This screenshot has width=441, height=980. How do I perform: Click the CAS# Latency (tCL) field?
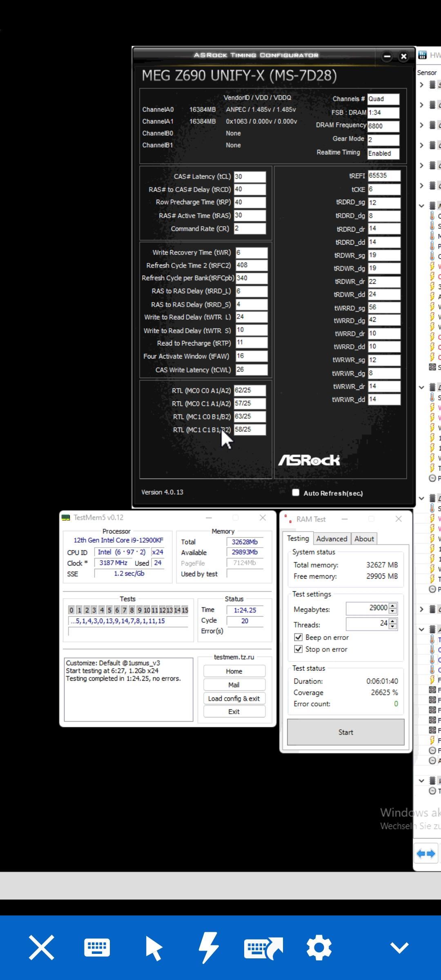click(x=250, y=177)
